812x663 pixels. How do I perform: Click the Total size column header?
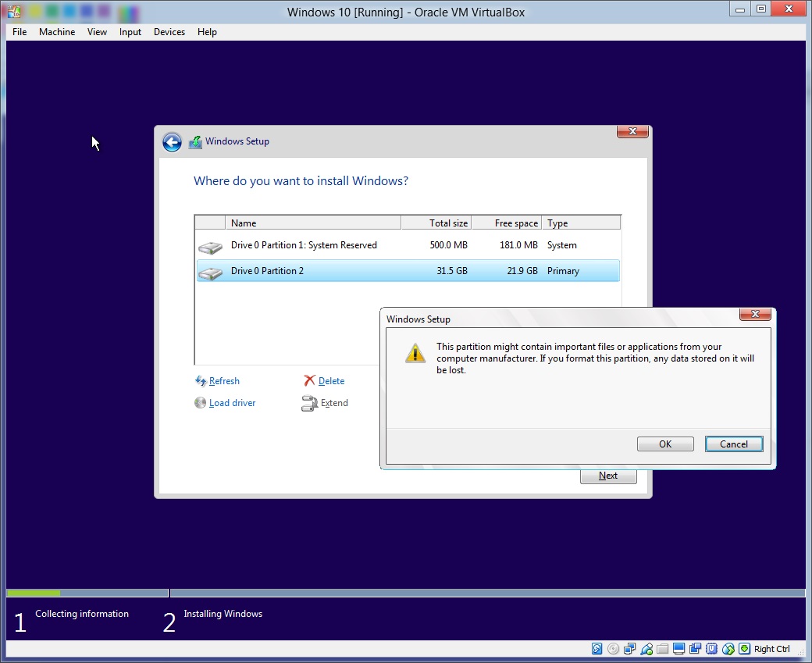436,223
